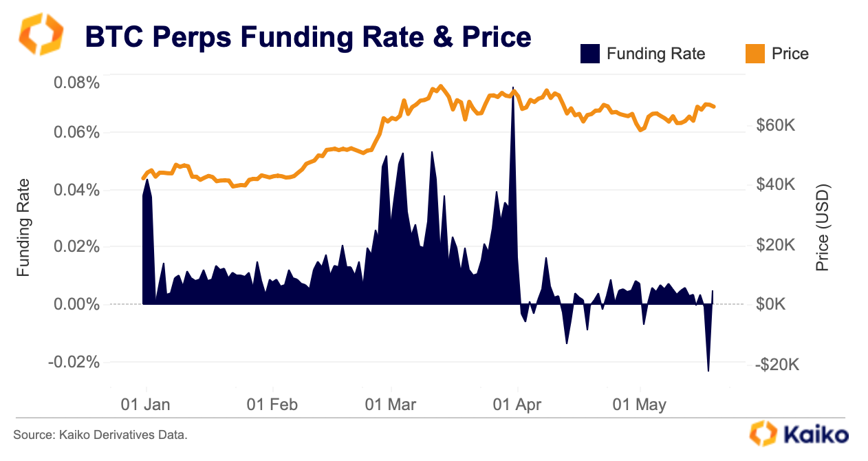
Task: Click the 0.08% funding rate axis label
Action: (76, 83)
